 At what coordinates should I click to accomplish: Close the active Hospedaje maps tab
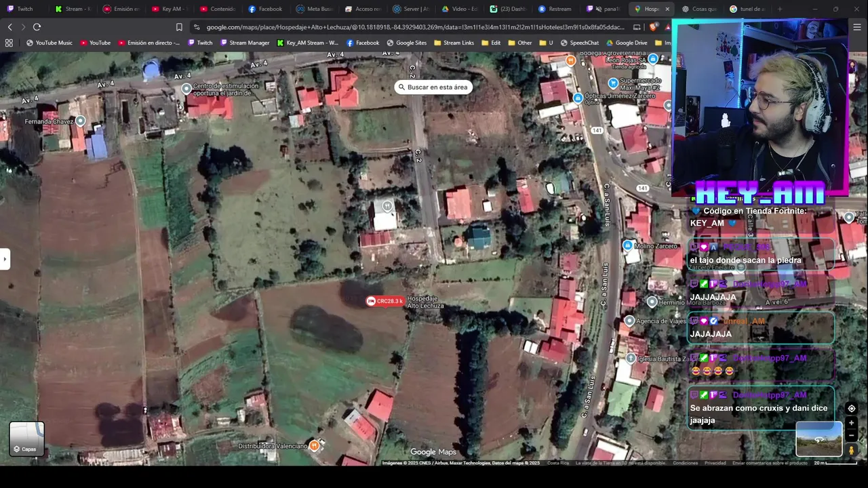pos(667,9)
